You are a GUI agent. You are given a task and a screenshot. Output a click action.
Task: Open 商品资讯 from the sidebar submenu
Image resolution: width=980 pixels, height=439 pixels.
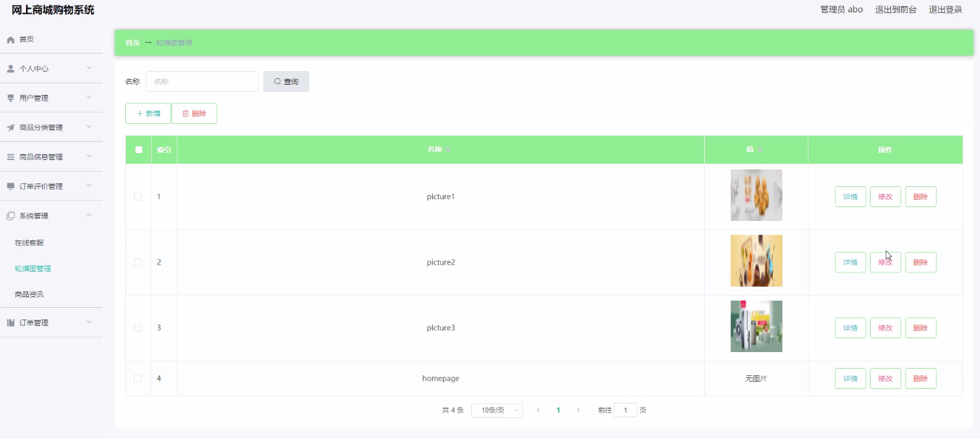(30, 295)
